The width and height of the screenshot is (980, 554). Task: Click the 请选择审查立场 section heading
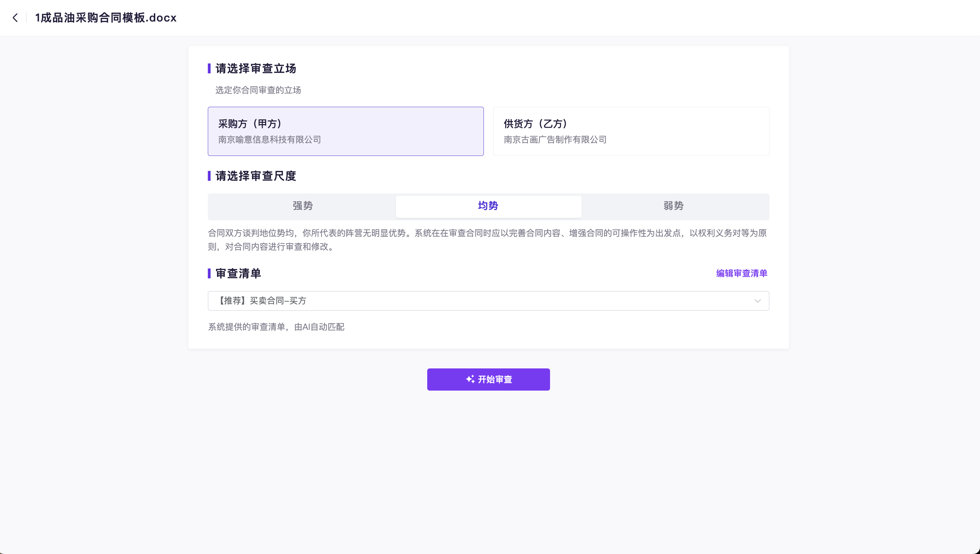[256, 69]
